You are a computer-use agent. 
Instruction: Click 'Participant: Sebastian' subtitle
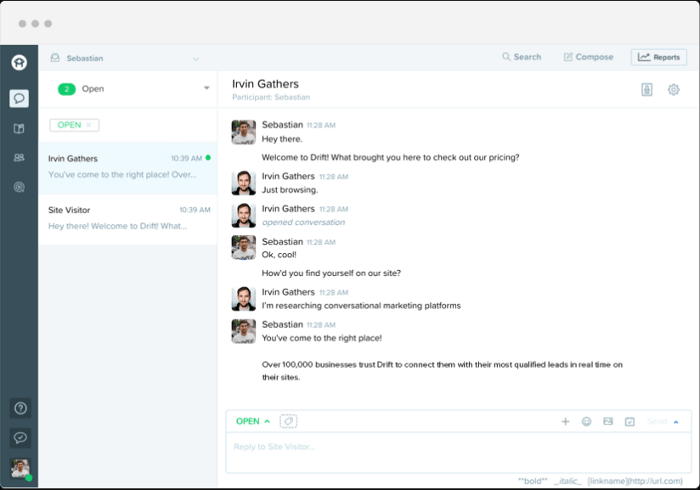coord(271,97)
